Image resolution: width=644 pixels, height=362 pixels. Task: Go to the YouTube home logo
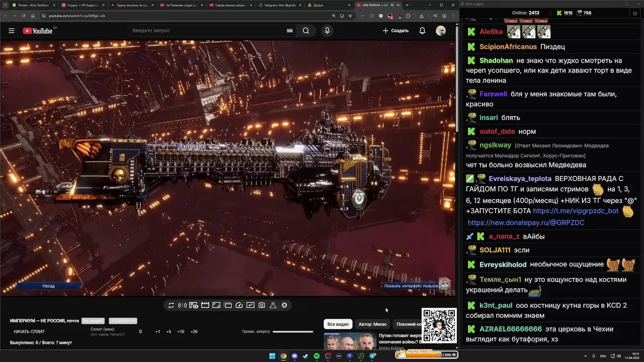point(38,31)
